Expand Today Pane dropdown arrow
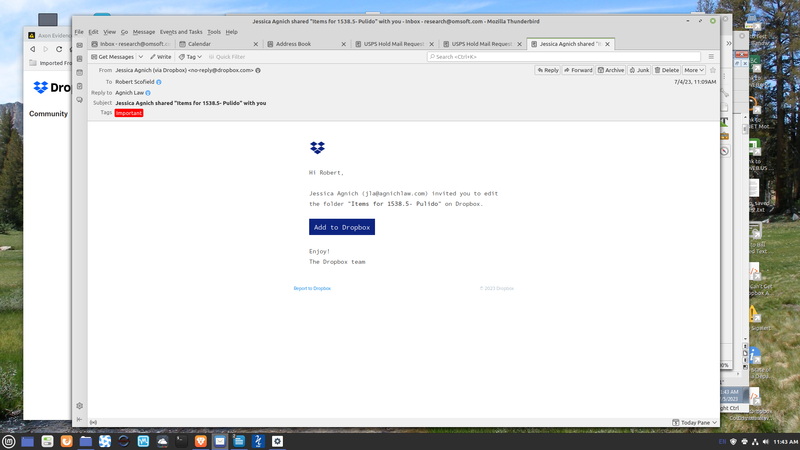Viewport: 800px width, 450px height. pyautogui.click(x=714, y=422)
